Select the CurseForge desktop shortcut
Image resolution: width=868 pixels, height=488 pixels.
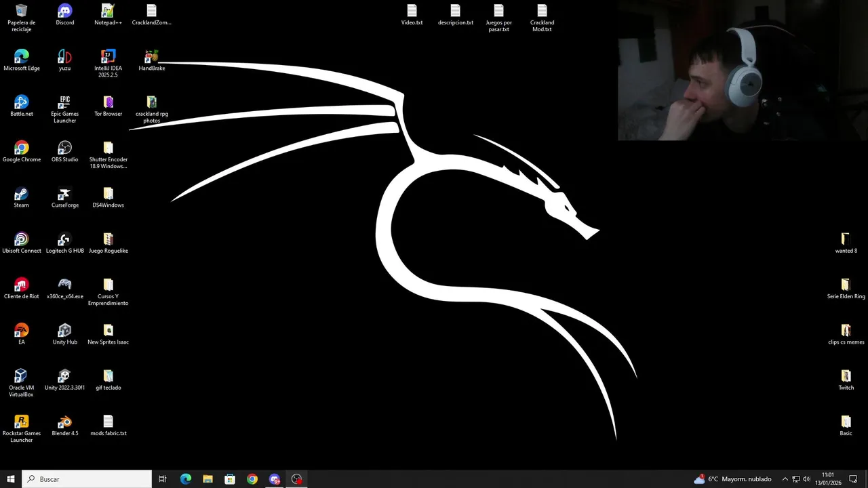(x=65, y=197)
